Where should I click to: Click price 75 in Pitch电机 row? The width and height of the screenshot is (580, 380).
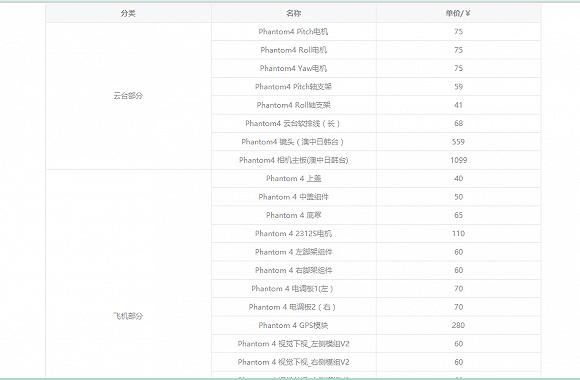pos(458,31)
